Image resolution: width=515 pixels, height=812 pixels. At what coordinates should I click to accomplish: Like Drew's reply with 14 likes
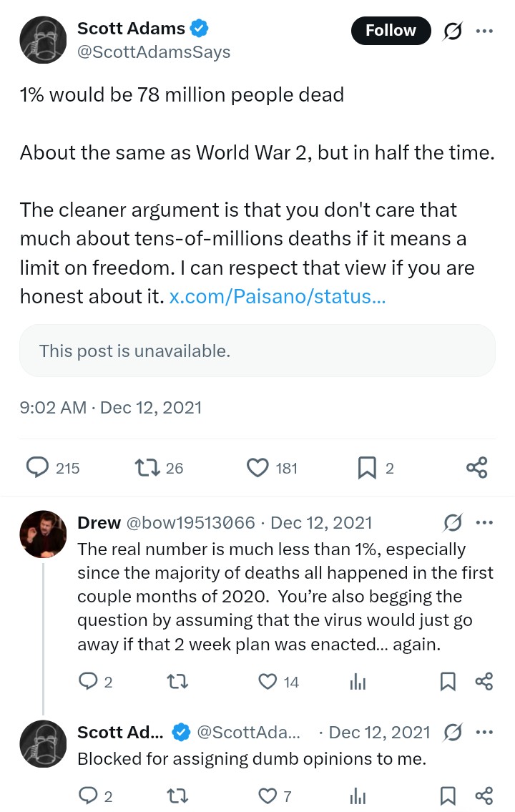[x=268, y=682]
